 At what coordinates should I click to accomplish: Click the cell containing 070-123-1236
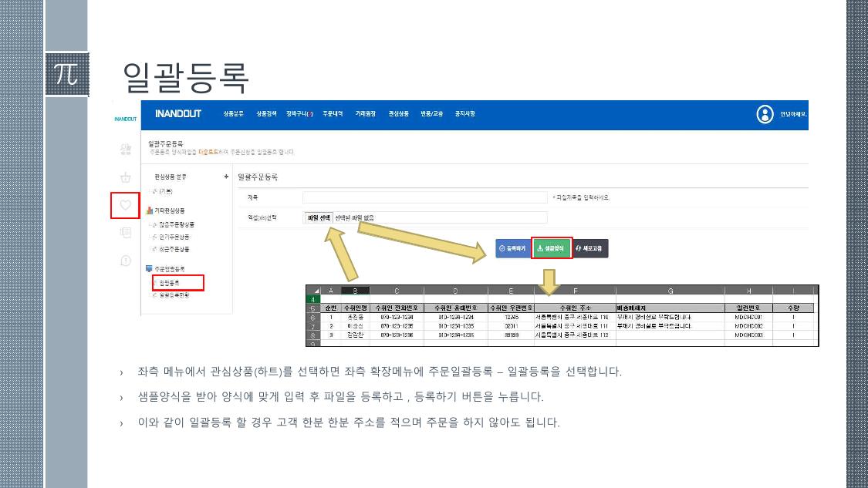pos(397,335)
